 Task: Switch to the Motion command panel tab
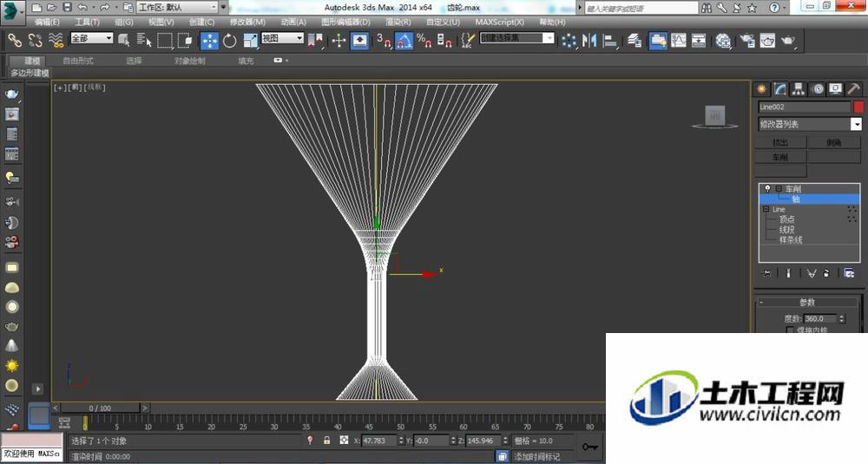pyautogui.click(x=817, y=89)
